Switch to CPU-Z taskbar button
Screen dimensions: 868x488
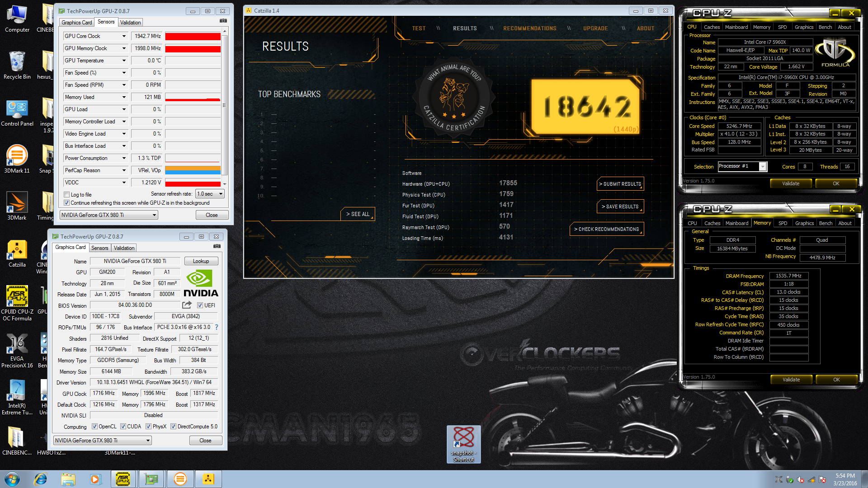click(x=123, y=479)
